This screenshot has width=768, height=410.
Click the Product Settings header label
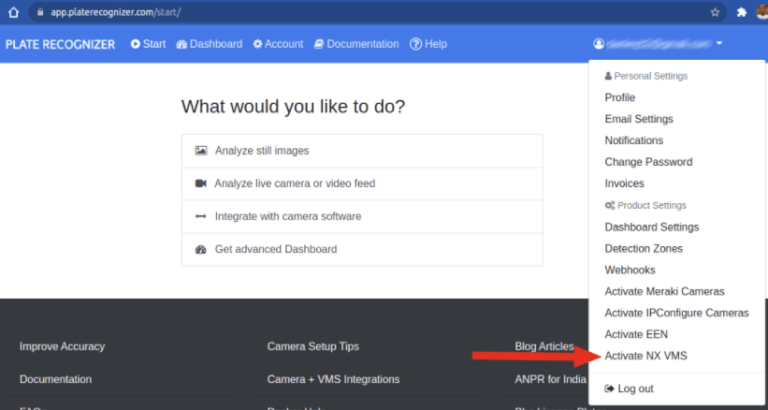(x=646, y=205)
